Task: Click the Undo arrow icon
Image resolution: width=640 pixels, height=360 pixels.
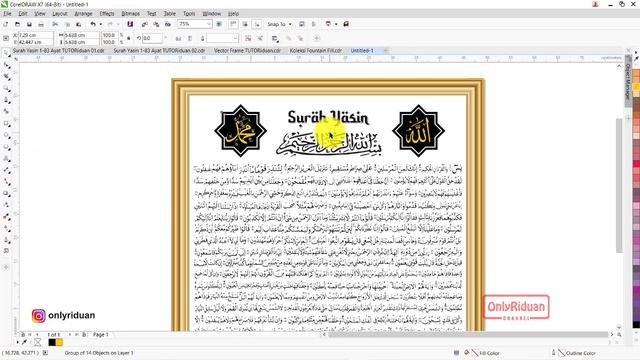Action: click(x=93, y=24)
